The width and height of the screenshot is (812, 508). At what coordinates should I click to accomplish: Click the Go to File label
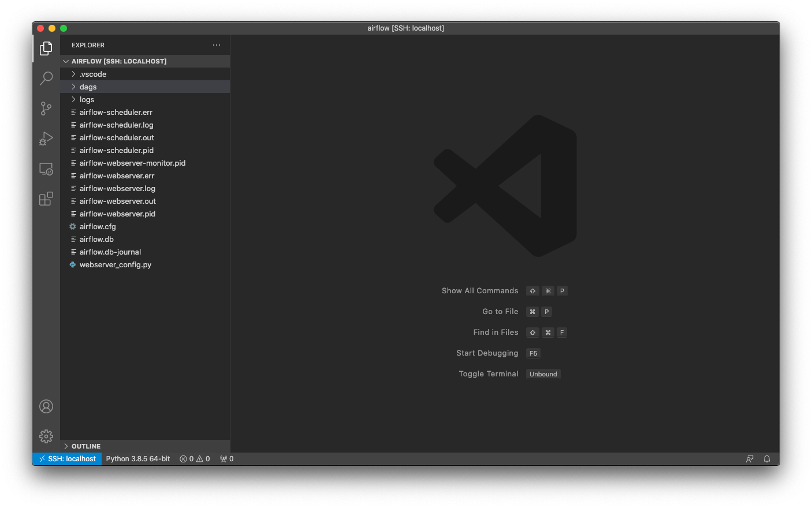click(500, 312)
